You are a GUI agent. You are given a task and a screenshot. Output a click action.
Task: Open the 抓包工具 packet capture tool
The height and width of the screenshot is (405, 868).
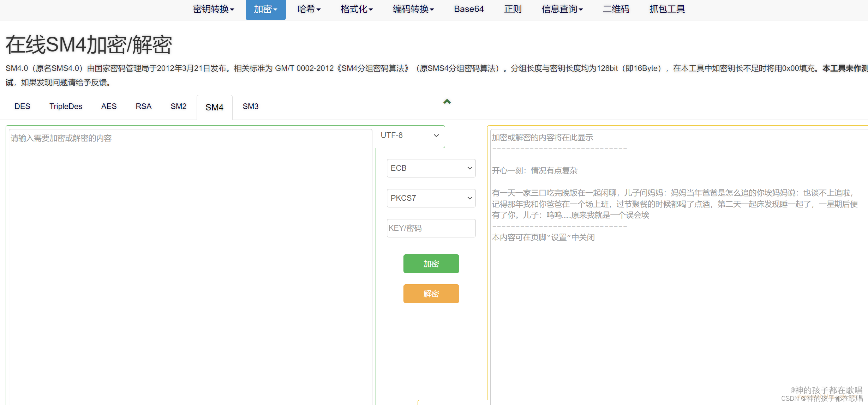tap(666, 10)
